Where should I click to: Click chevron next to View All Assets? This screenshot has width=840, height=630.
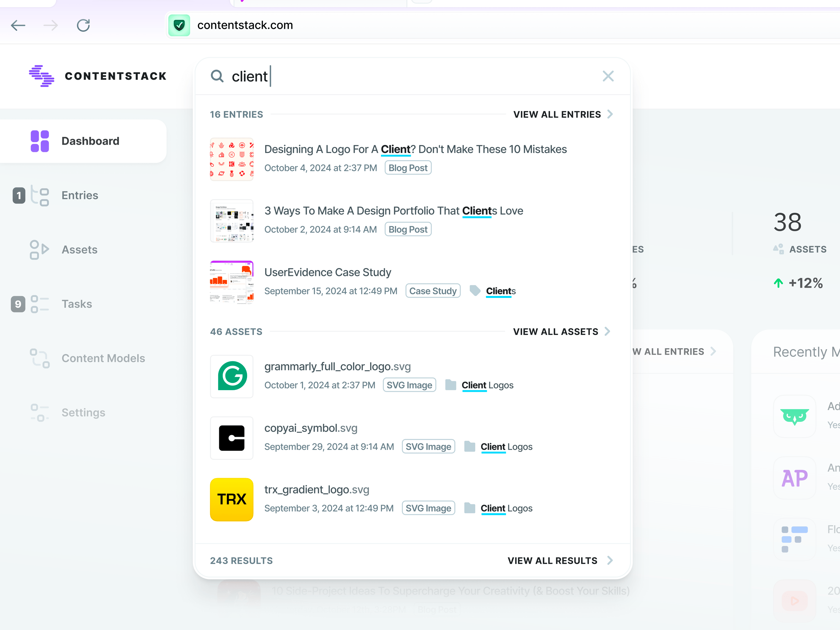(607, 331)
